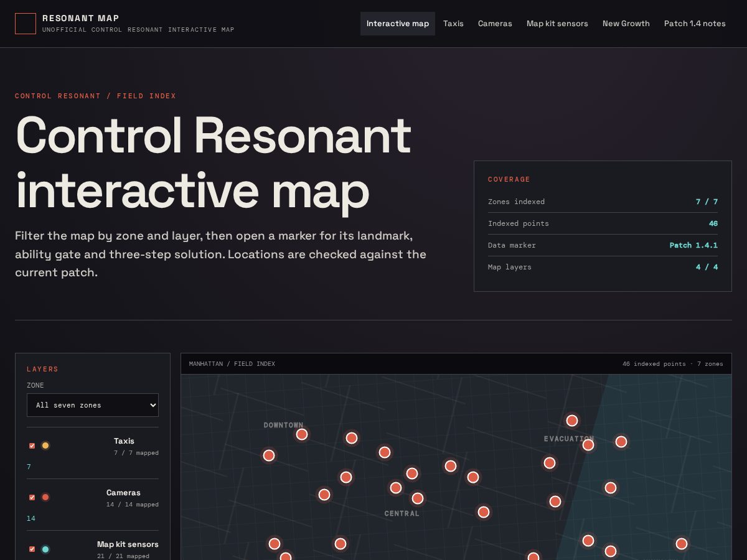
Task: Click the COVERAGE panel heading
Action: pos(509,179)
